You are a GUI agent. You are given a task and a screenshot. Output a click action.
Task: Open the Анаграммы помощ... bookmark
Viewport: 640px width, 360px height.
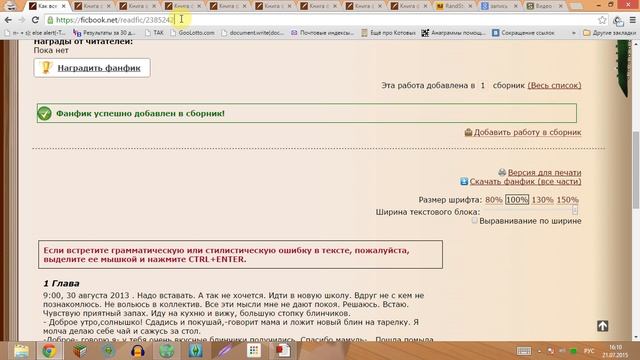(x=454, y=33)
